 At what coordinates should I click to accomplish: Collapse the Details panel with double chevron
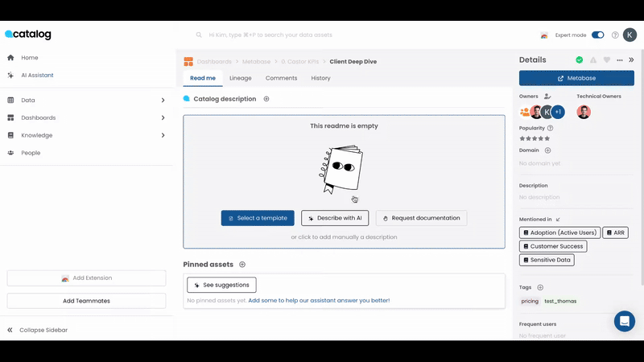pos(632,60)
